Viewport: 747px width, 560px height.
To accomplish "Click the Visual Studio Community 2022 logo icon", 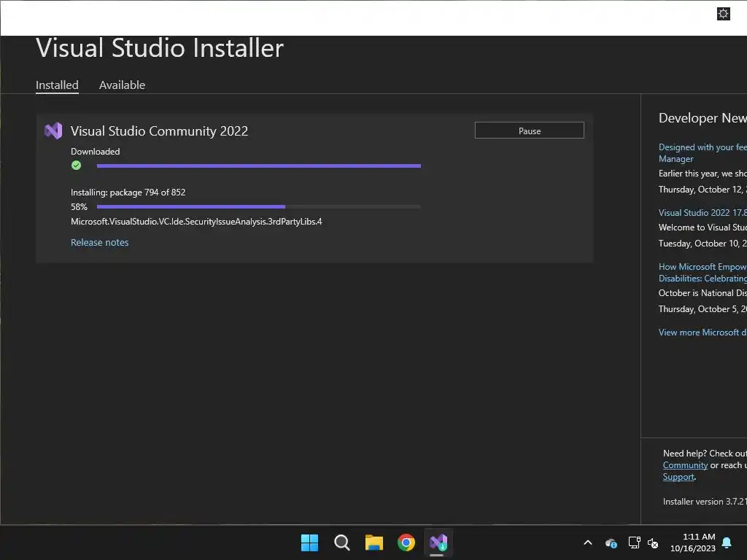I will coord(53,131).
